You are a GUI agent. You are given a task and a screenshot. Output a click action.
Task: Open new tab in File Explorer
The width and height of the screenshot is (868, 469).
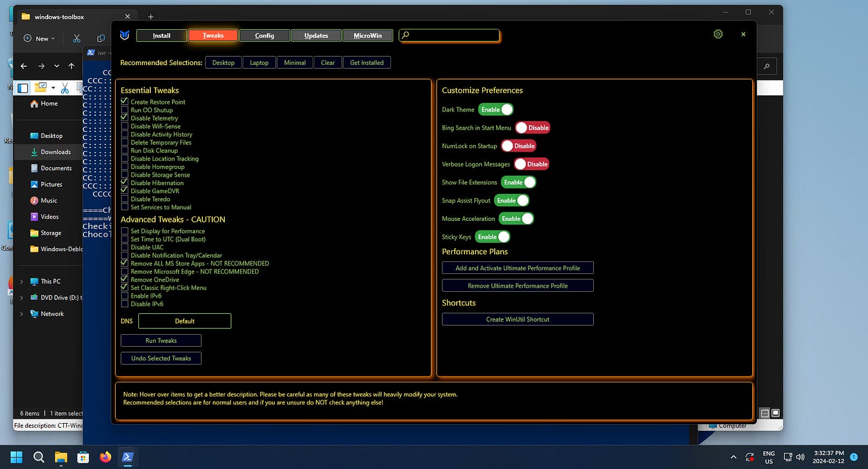[151, 17]
